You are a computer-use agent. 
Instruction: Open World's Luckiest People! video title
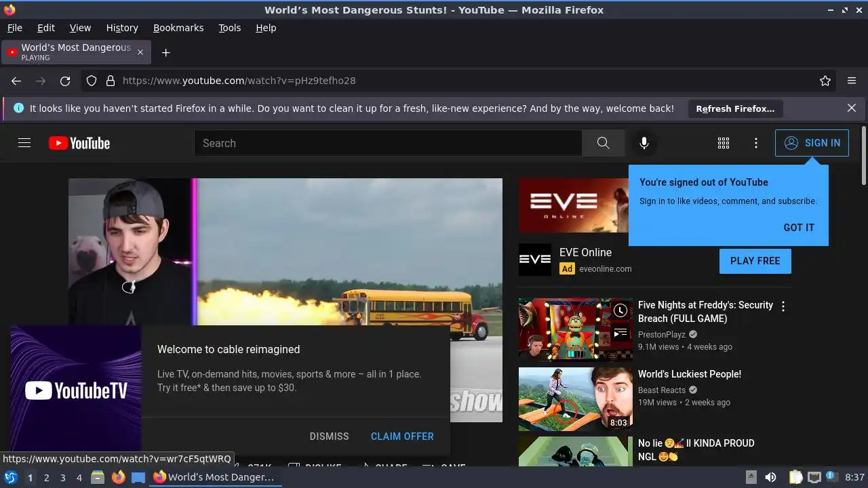tap(690, 374)
